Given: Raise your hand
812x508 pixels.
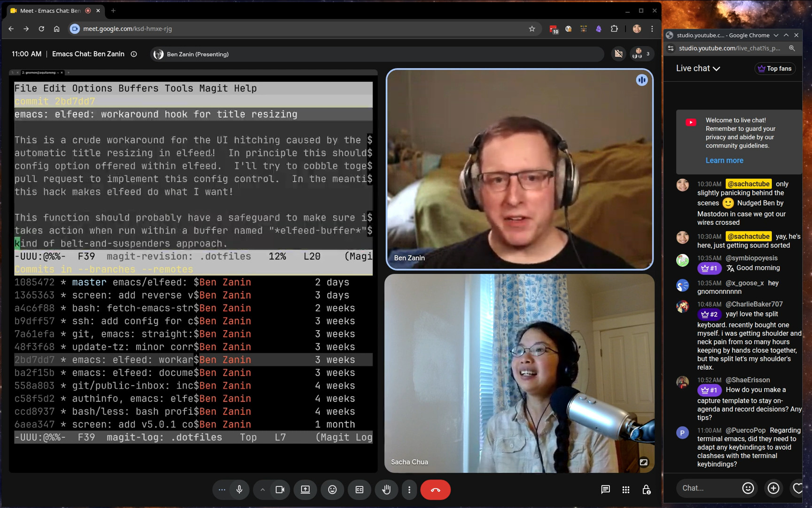Looking at the screenshot, I should pyautogui.click(x=386, y=490).
